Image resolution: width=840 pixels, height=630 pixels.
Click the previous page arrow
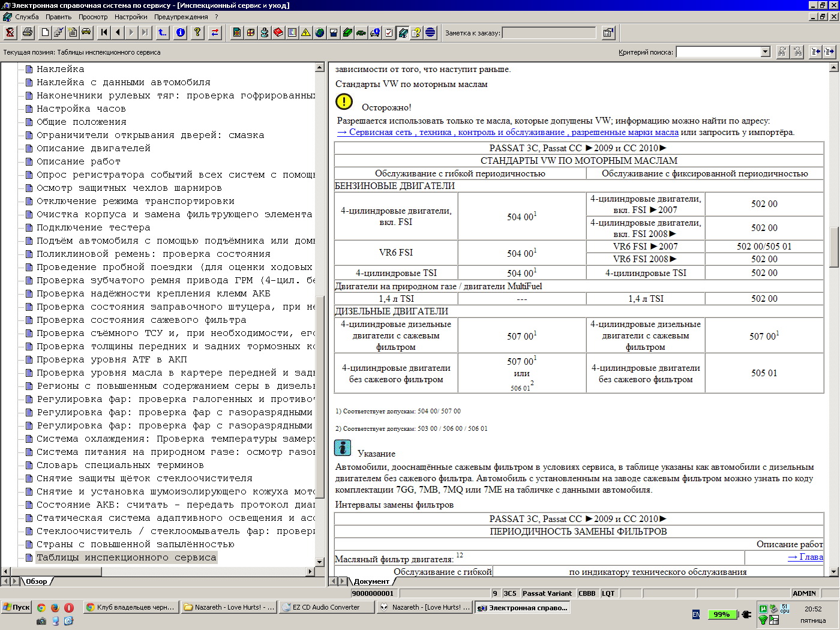tap(118, 32)
